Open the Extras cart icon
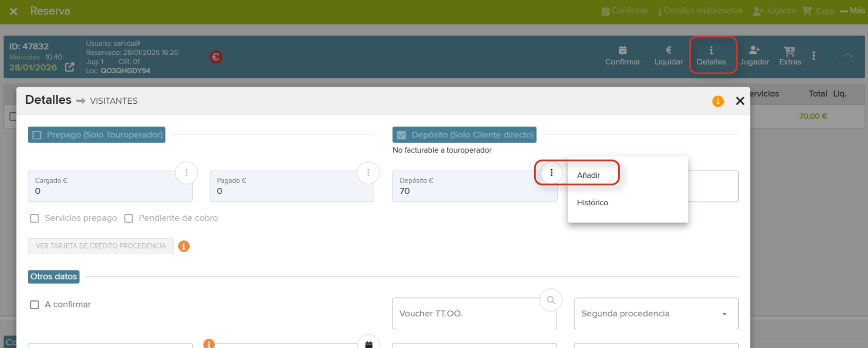This screenshot has height=348, width=868. (x=790, y=50)
